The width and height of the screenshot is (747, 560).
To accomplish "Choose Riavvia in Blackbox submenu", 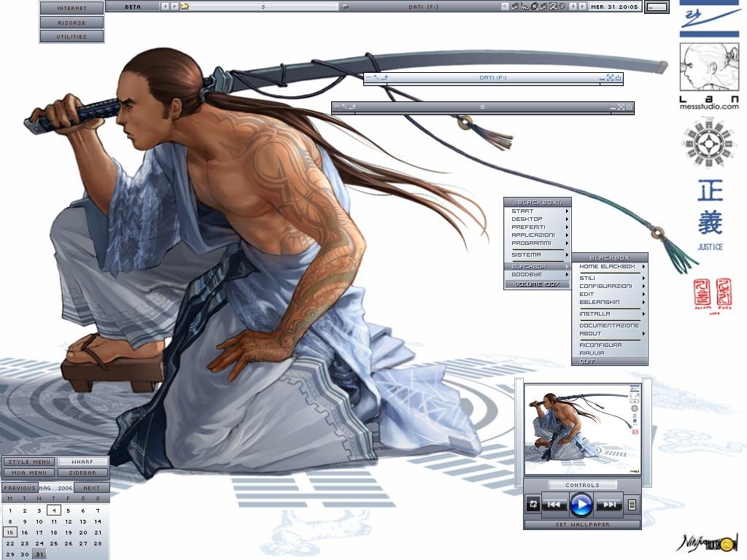I will click(x=609, y=354).
